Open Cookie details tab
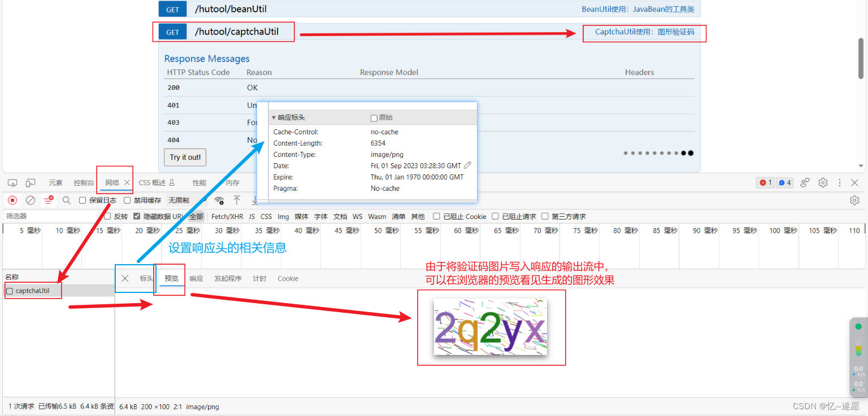The image size is (868, 416). click(288, 278)
